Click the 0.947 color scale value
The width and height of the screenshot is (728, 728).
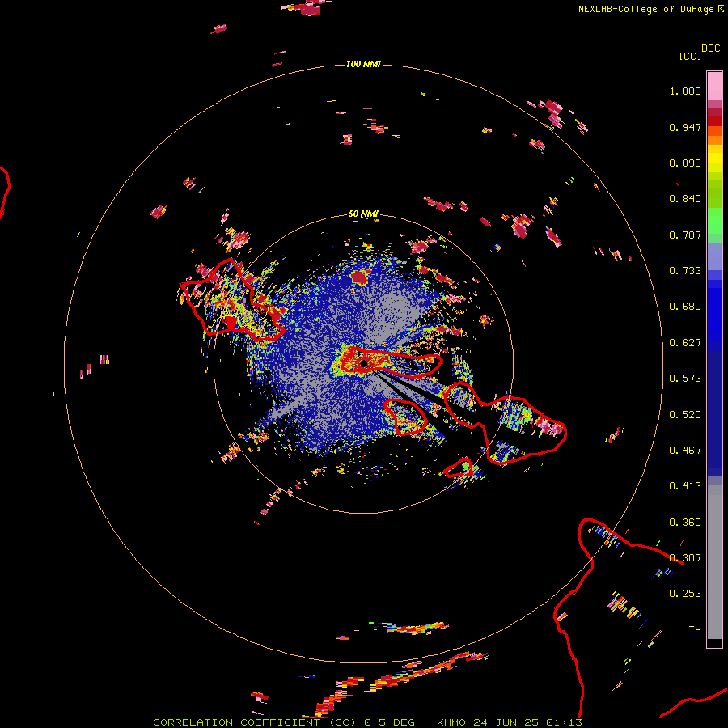coord(685,127)
